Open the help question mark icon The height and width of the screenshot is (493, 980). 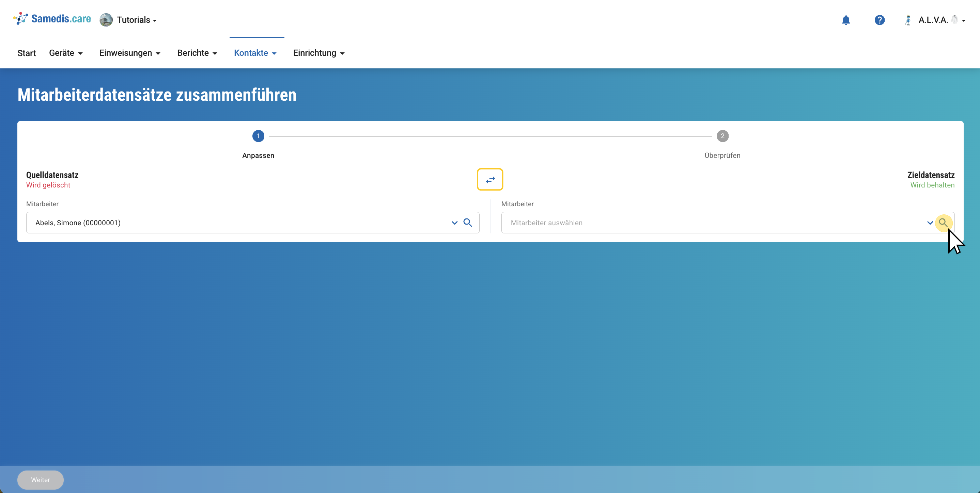coord(879,20)
